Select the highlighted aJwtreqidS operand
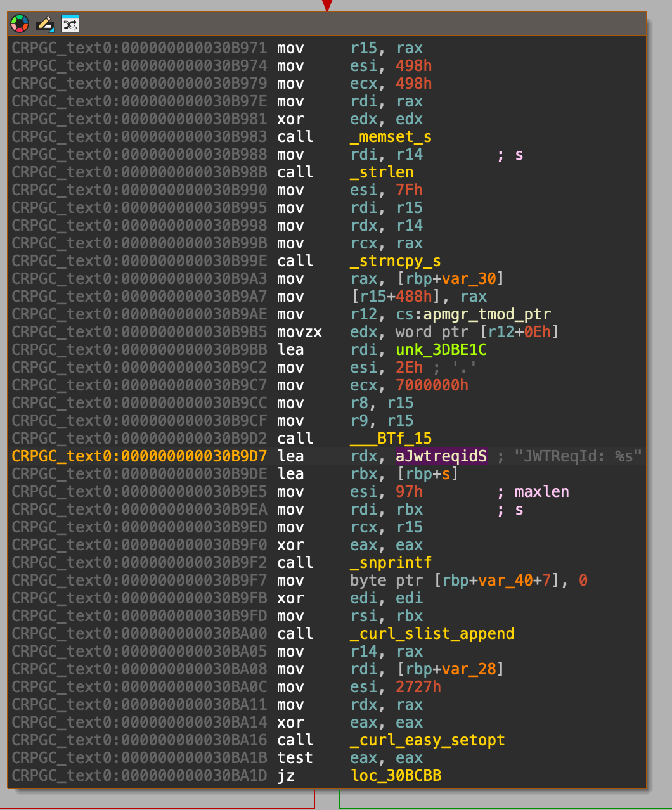 tap(441, 456)
